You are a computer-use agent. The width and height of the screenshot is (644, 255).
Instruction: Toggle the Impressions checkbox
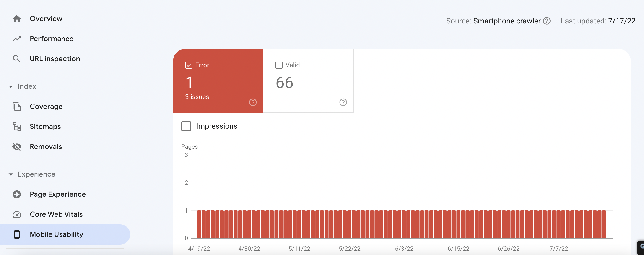[186, 126]
